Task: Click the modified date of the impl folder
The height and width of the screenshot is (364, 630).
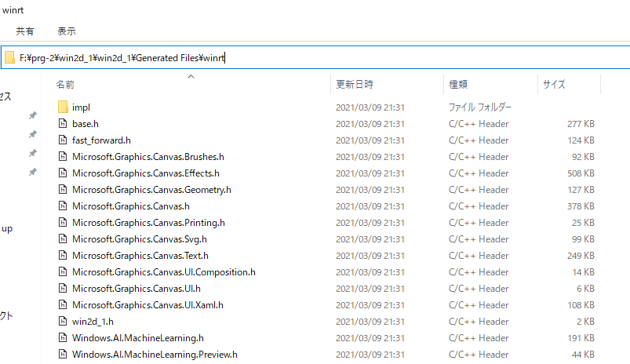Action: click(x=370, y=107)
